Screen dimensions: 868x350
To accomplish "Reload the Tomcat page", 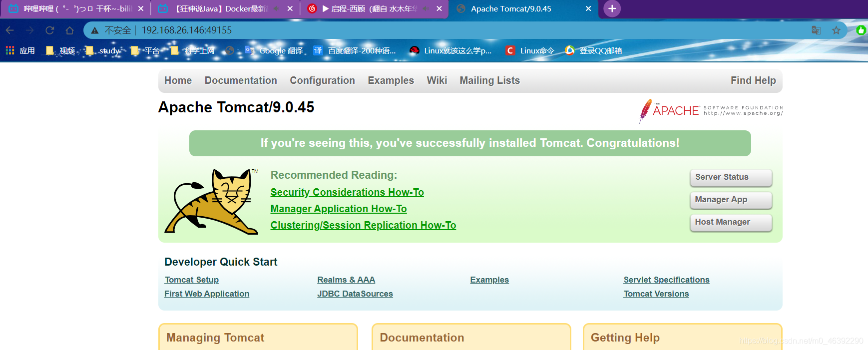I will tap(49, 30).
